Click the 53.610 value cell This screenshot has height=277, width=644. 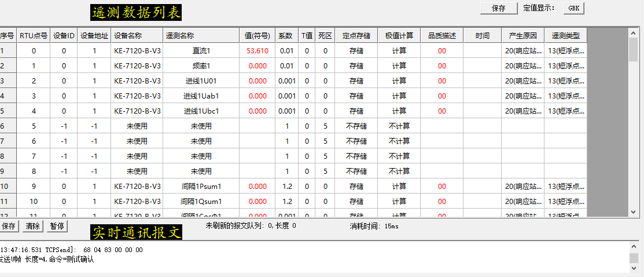pos(257,51)
